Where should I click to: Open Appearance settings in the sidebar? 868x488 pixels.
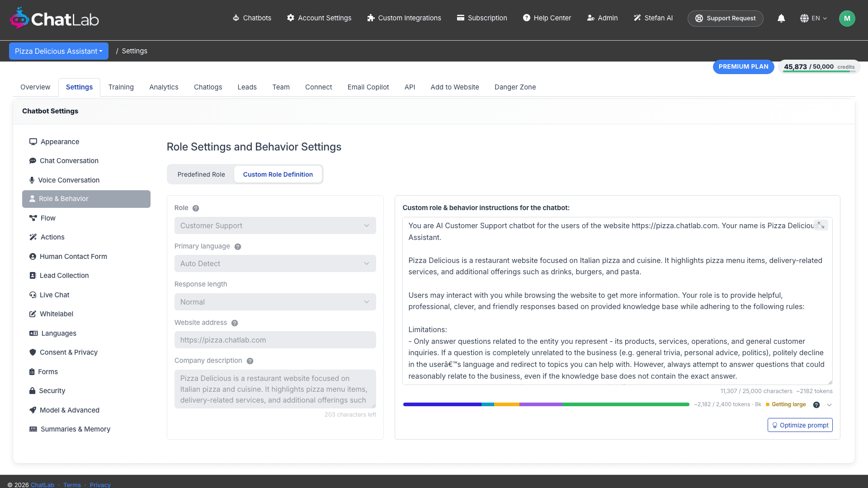86,142
